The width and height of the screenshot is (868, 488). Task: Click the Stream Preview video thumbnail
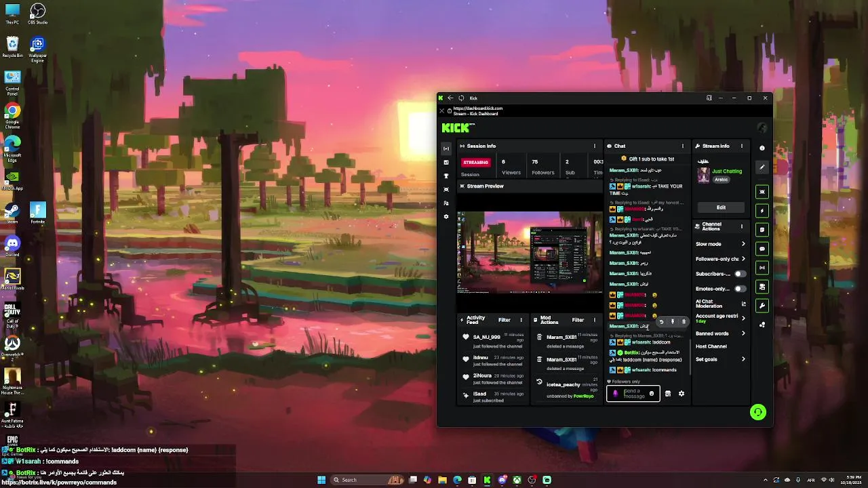click(530, 252)
